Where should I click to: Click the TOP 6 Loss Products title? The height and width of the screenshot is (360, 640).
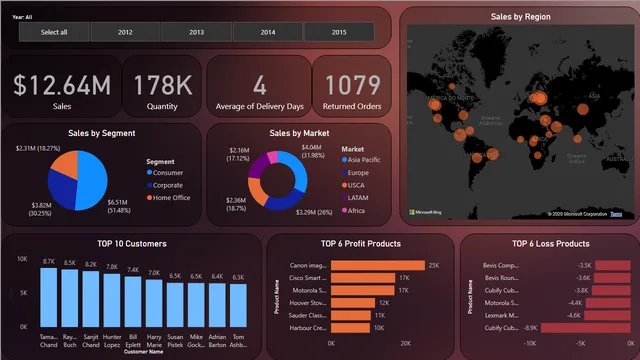click(551, 244)
